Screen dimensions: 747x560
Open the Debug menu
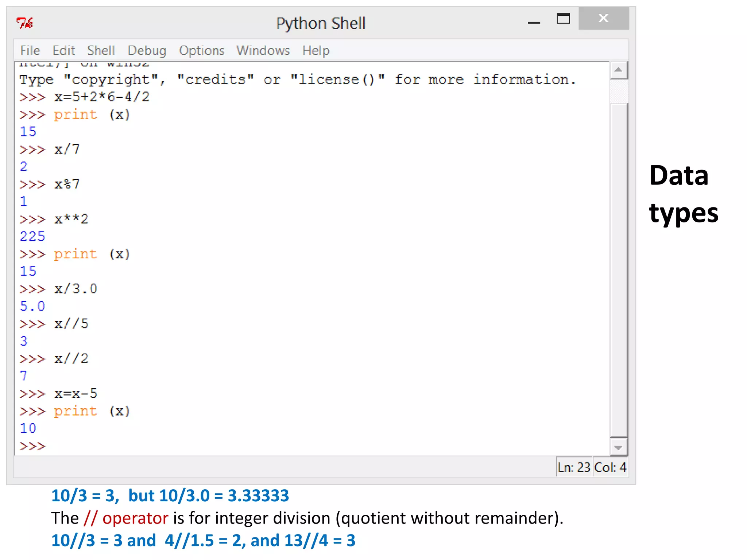(147, 50)
